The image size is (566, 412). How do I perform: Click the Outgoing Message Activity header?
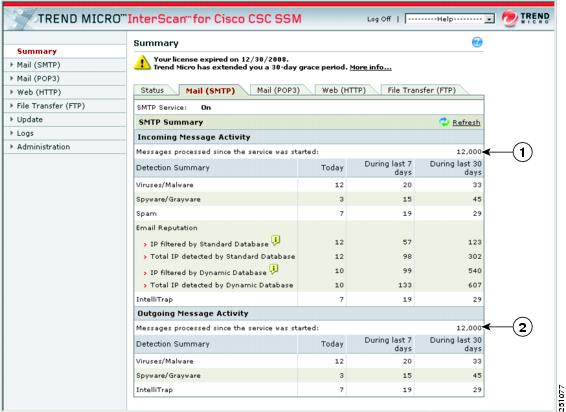coord(193,313)
